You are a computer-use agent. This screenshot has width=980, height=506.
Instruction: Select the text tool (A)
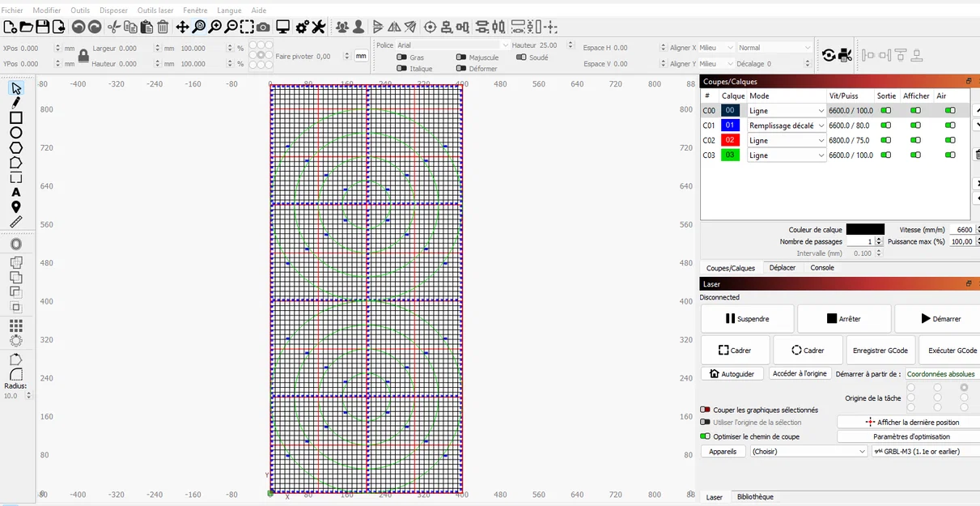pyautogui.click(x=16, y=193)
